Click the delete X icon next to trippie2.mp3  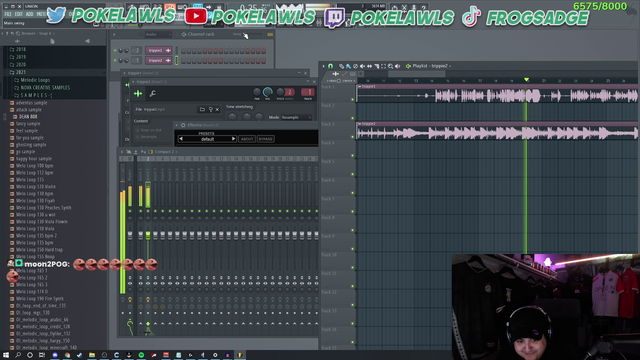(x=217, y=109)
